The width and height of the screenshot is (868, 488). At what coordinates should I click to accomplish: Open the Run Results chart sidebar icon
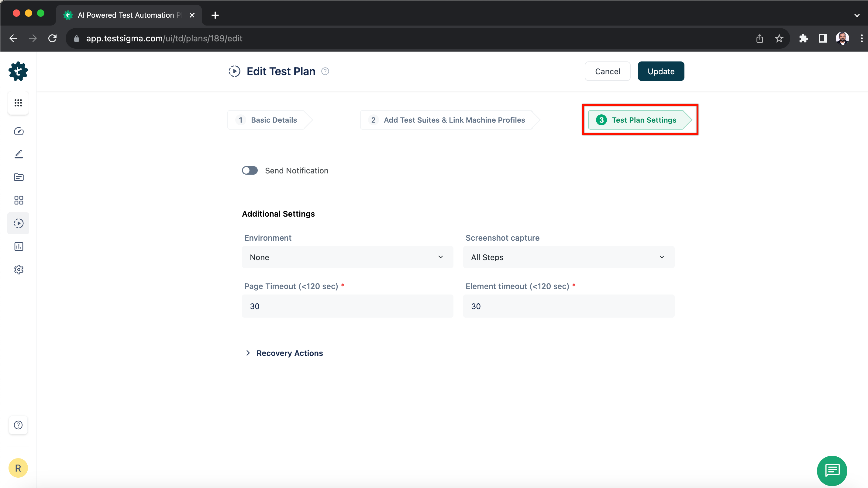[x=19, y=246]
